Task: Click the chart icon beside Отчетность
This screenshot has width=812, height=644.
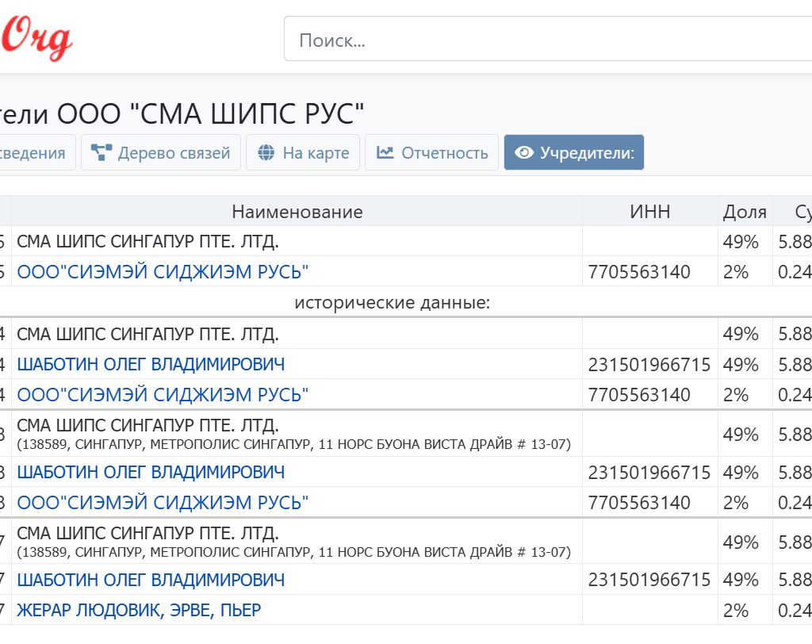Action: [385, 152]
